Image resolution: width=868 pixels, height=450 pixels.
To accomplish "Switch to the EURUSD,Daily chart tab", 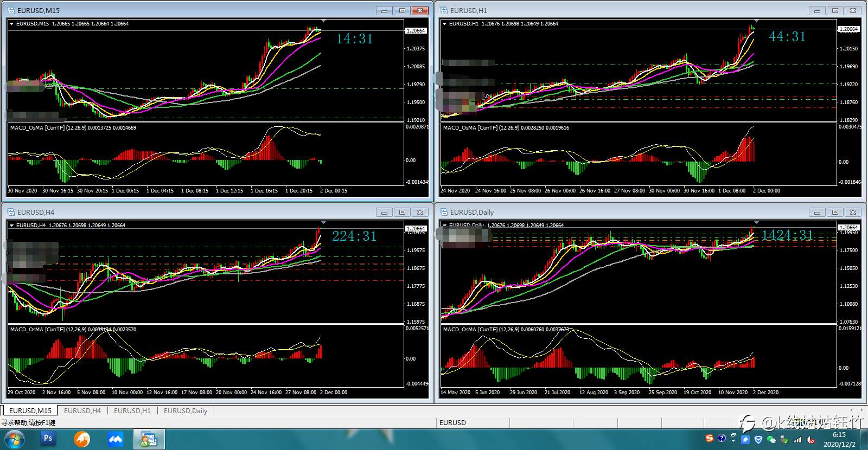I will 186,410.
